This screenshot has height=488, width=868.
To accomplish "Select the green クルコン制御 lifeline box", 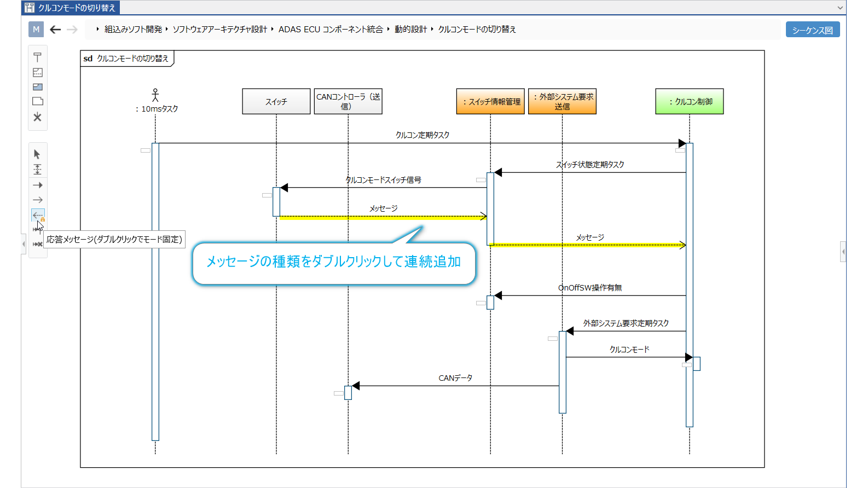I will (689, 102).
